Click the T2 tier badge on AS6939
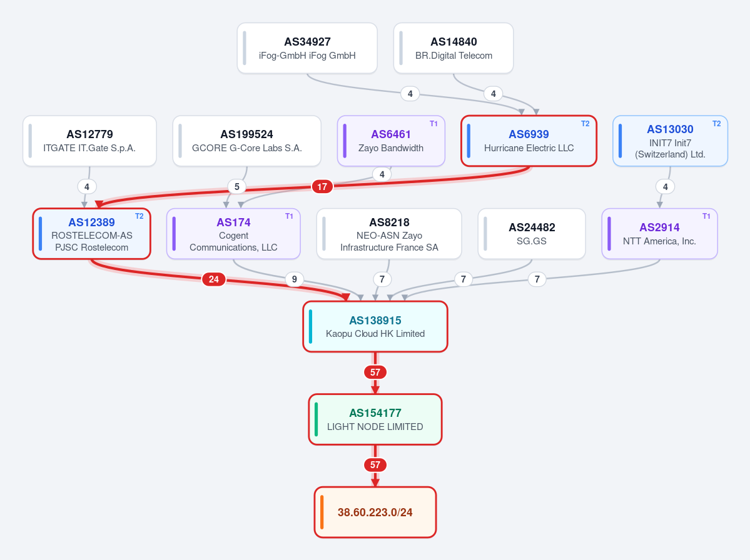 [585, 123]
